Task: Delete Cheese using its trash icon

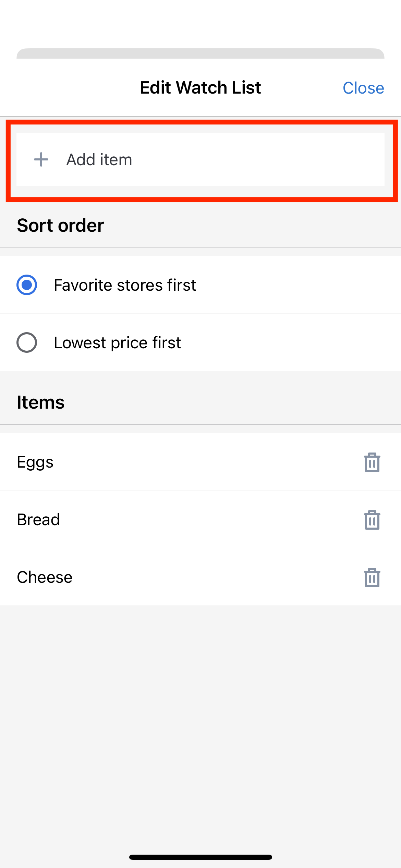Action: [x=372, y=577]
